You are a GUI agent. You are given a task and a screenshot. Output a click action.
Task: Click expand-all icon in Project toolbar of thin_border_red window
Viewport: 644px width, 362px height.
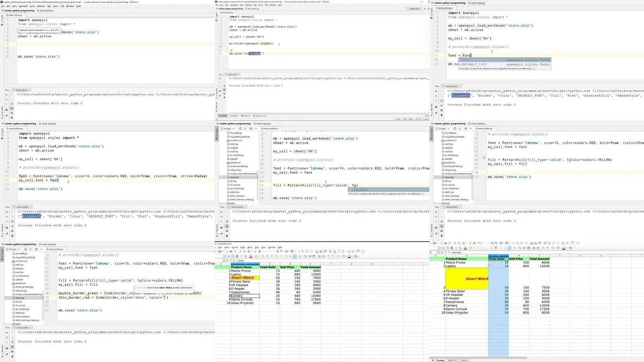(x=30, y=249)
